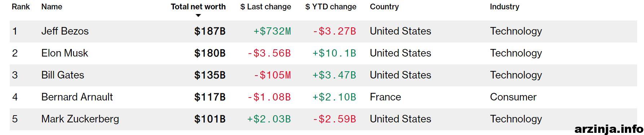Image resolution: width=644 pixels, height=135 pixels.
Task: Click Mark Zuckerberg's $101B net worth
Action: (x=210, y=119)
